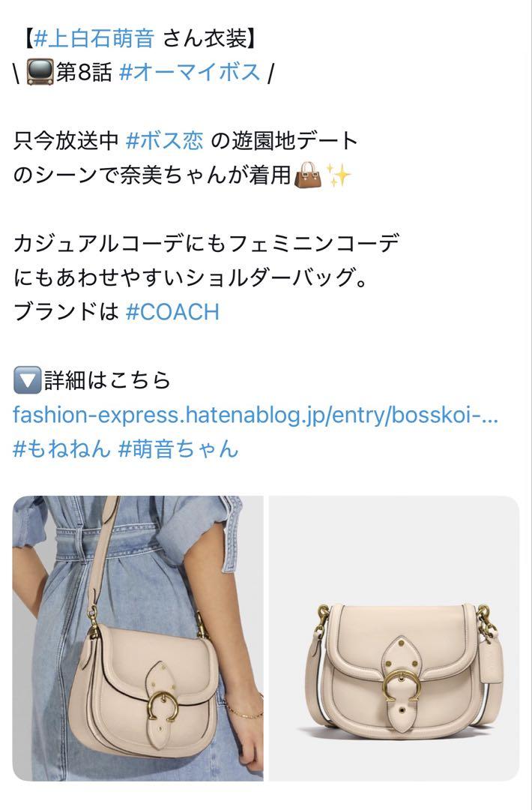View product photo of beige bag
The height and width of the screenshot is (810, 532).
tap(394, 638)
